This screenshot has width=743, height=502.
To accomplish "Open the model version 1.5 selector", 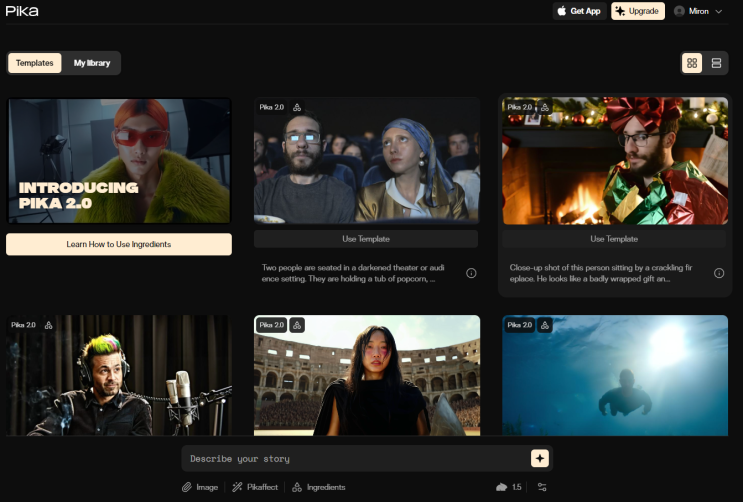I will click(509, 487).
